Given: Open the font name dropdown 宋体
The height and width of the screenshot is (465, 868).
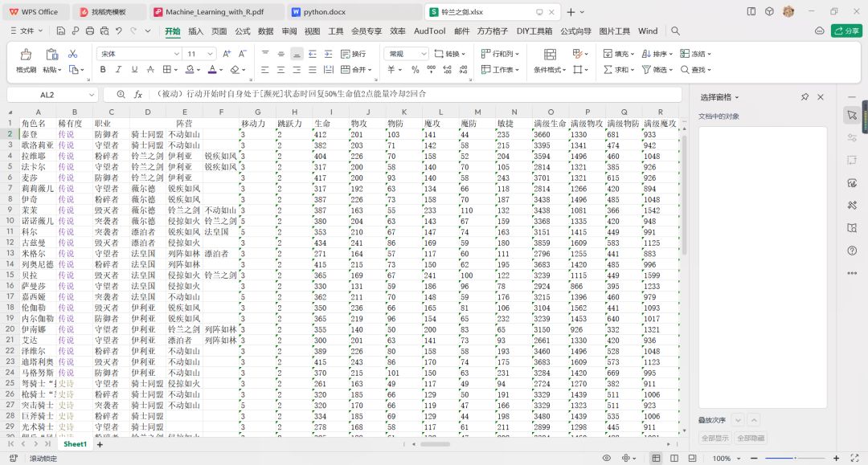Looking at the screenshot, I should coord(176,54).
